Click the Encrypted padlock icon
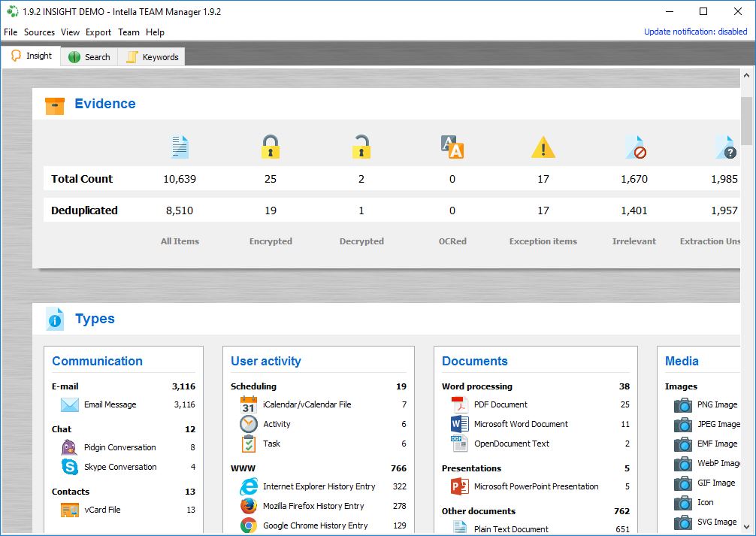The image size is (756, 536). point(271,147)
